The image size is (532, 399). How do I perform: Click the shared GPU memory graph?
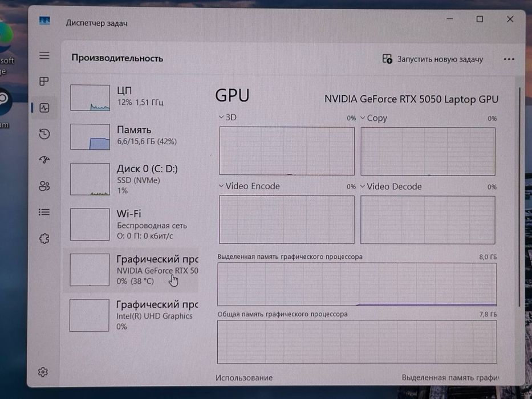[x=357, y=341]
